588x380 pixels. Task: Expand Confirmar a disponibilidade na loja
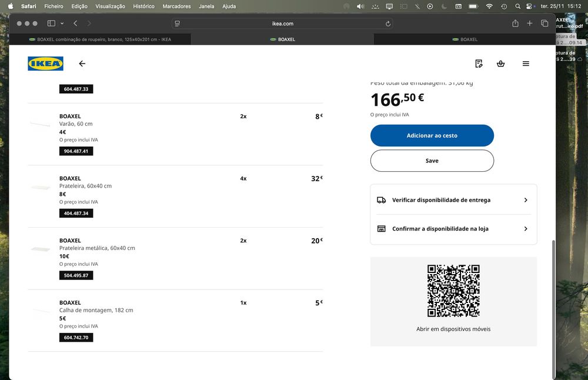pyautogui.click(x=453, y=229)
